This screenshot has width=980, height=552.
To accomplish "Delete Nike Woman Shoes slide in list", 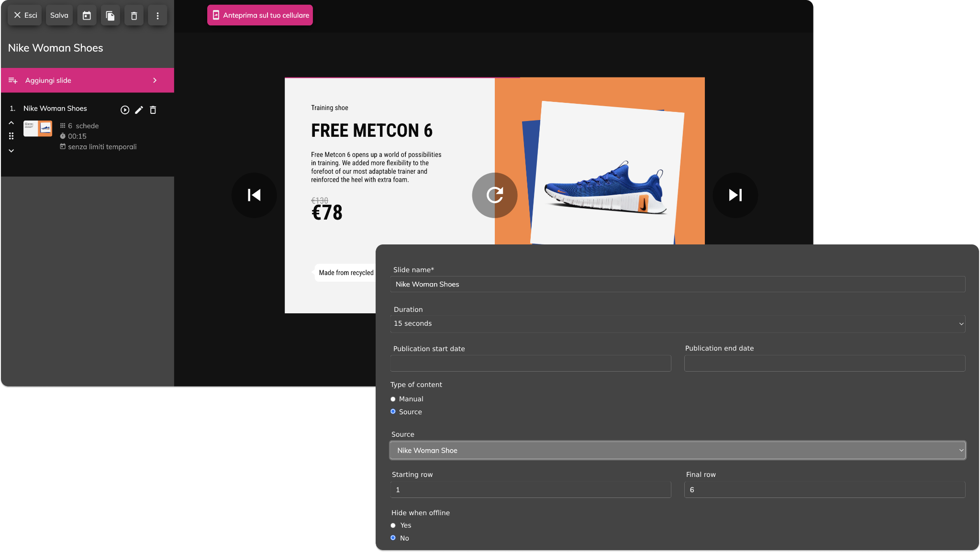I will coord(153,110).
